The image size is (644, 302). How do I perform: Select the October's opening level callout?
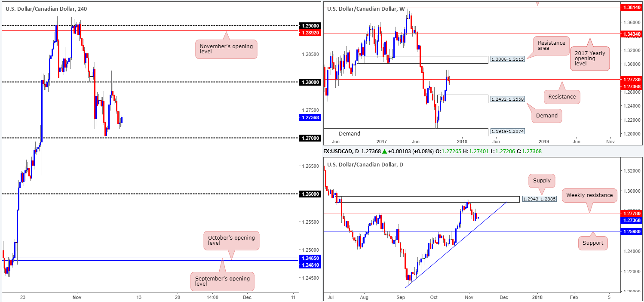point(231,240)
